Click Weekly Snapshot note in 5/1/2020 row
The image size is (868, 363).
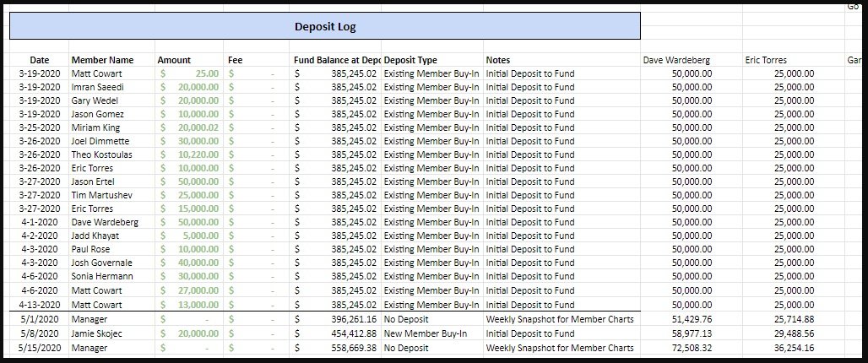560,319
